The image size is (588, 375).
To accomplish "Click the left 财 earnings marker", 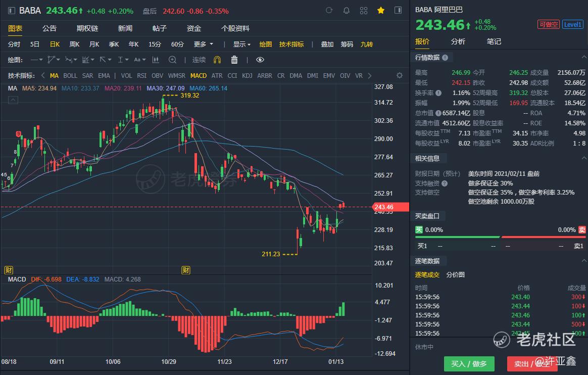I will coord(9,270).
